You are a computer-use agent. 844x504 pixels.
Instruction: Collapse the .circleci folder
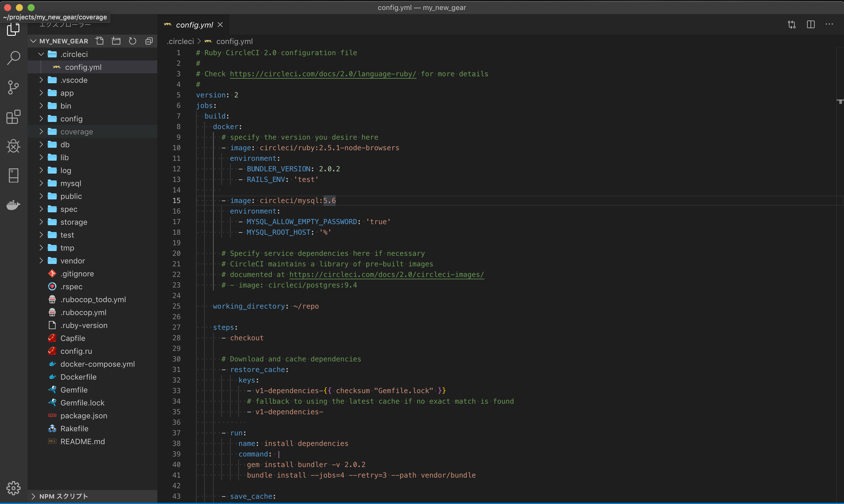pyautogui.click(x=41, y=54)
